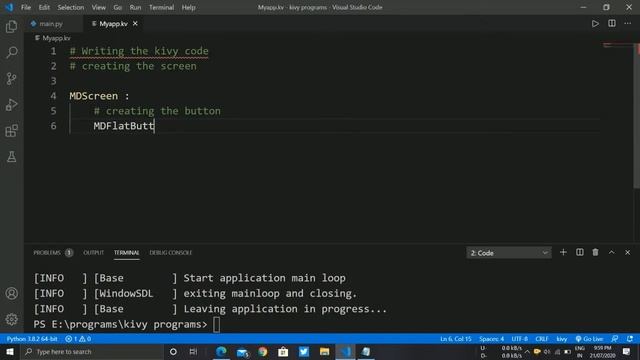Click the comment '# Writing the kivy code'
The width and height of the screenshot is (640, 360).
139,51
